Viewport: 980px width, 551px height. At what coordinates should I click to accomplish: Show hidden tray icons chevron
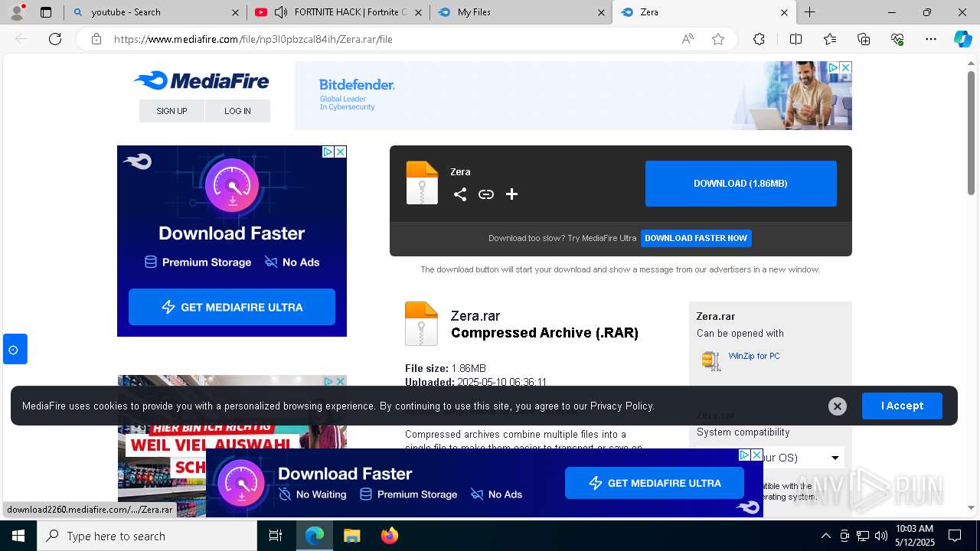(x=825, y=536)
